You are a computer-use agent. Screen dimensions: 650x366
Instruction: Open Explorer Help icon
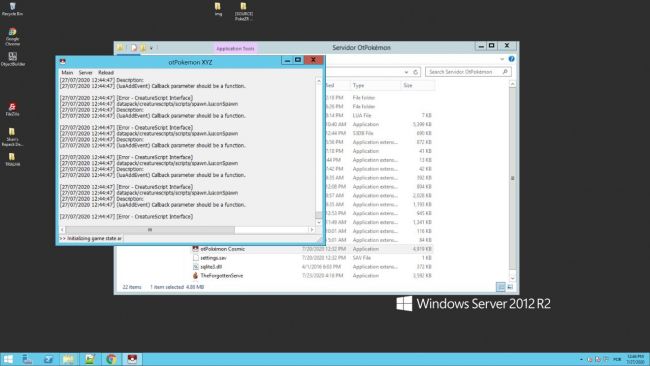pyautogui.click(x=512, y=59)
